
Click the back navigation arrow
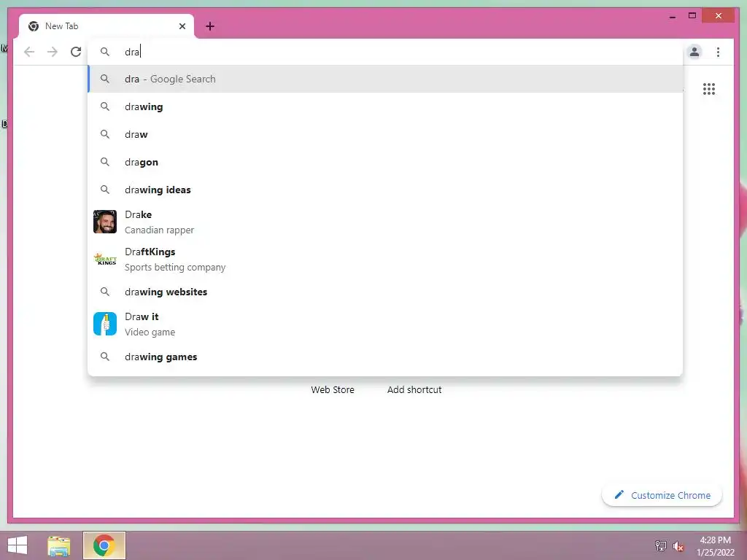29,52
